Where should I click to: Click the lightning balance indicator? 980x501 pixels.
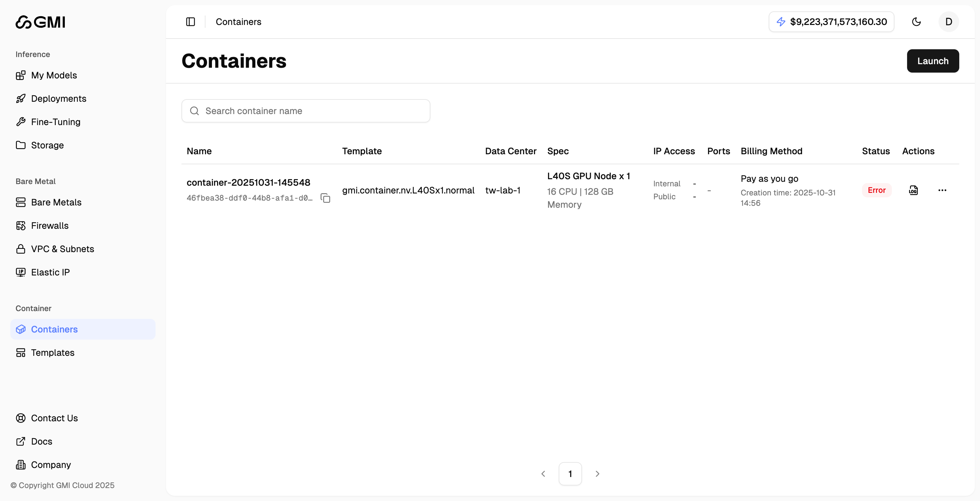(831, 22)
